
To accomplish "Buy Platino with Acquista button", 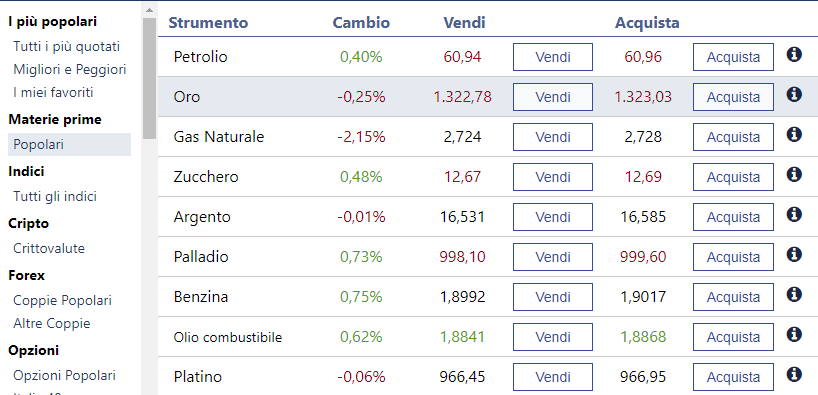I will [733, 377].
